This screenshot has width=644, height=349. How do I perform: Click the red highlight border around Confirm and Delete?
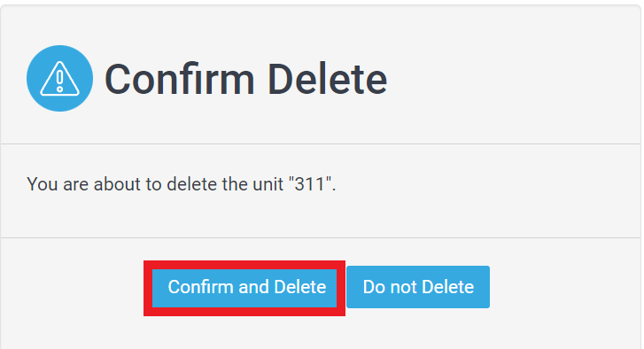click(244, 265)
